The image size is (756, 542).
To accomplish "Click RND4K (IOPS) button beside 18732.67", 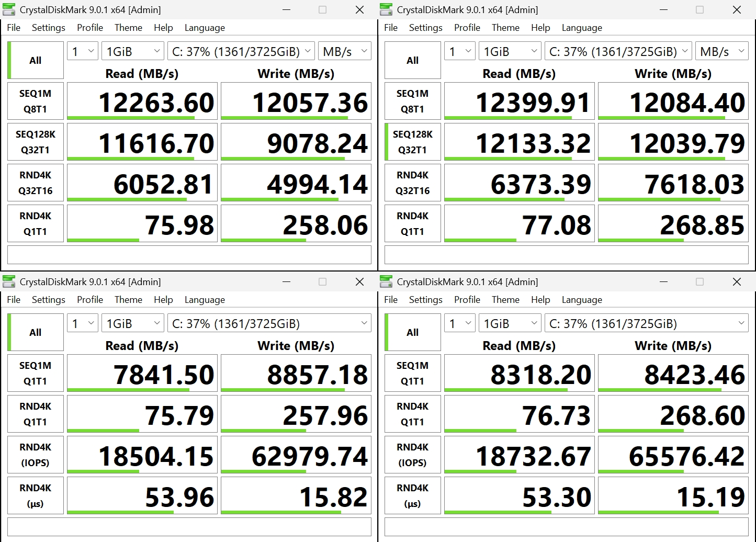I will (x=413, y=455).
